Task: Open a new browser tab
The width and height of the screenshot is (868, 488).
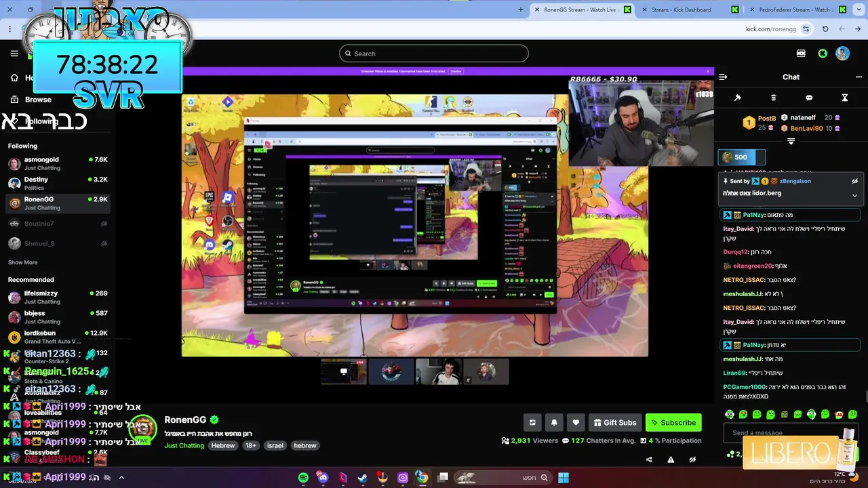Action: pos(521,9)
